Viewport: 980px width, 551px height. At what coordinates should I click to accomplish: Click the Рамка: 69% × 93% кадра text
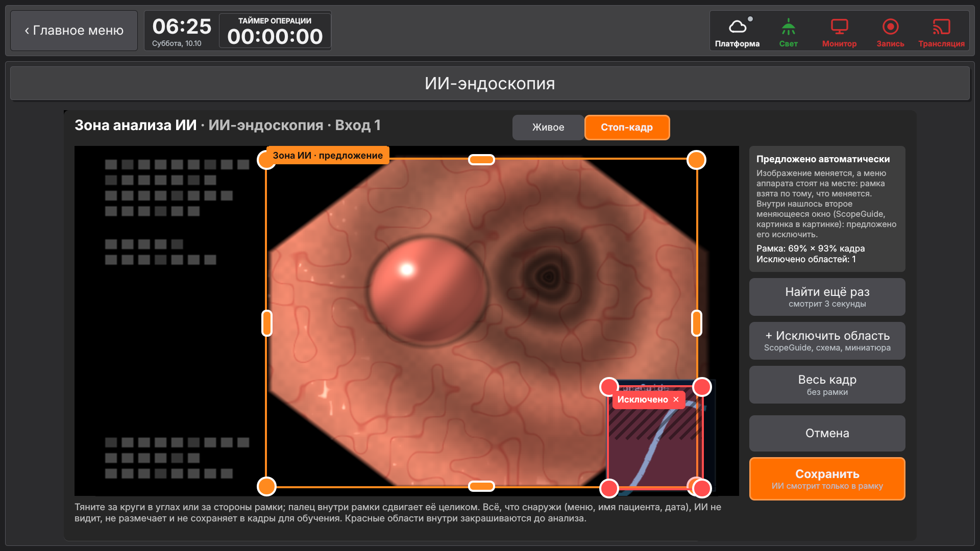(x=811, y=248)
